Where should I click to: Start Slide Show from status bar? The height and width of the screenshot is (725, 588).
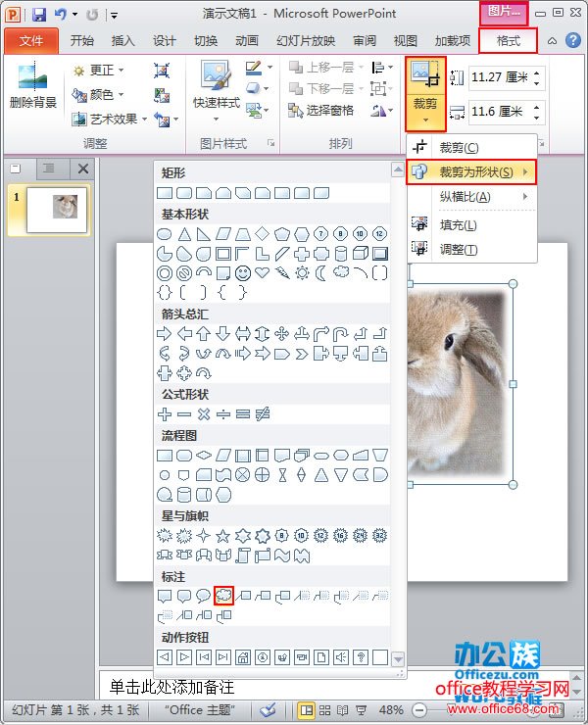coord(361,709)
